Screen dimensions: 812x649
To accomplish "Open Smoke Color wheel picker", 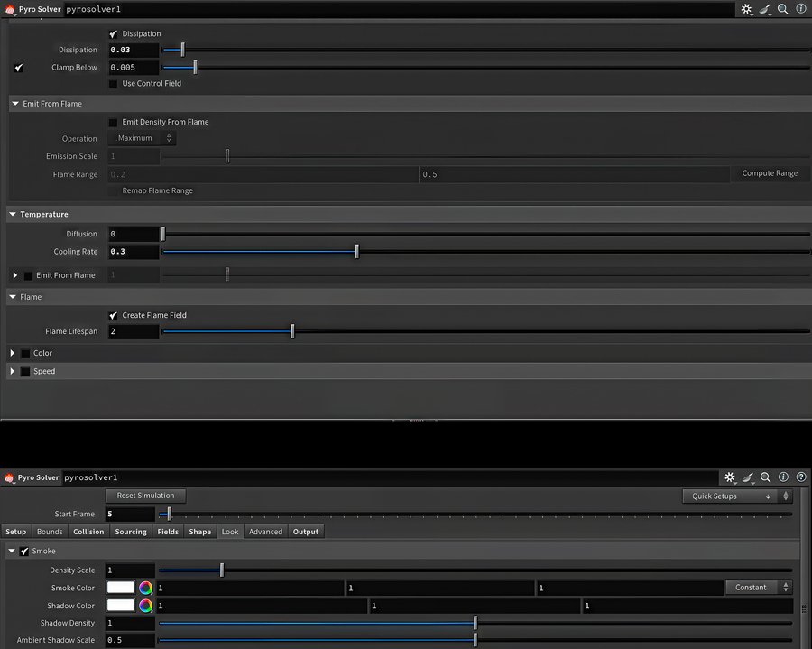I will click(x=145, y=588).
